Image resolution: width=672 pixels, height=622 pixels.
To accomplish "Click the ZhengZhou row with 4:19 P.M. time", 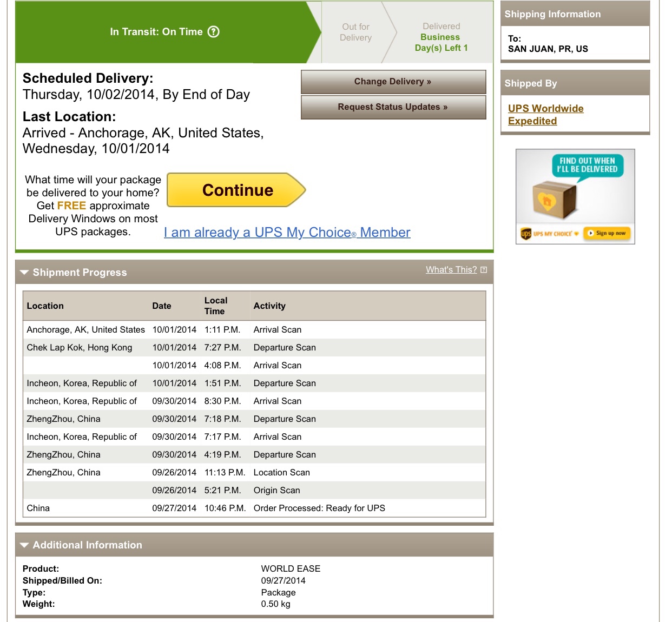I will 254,455.
